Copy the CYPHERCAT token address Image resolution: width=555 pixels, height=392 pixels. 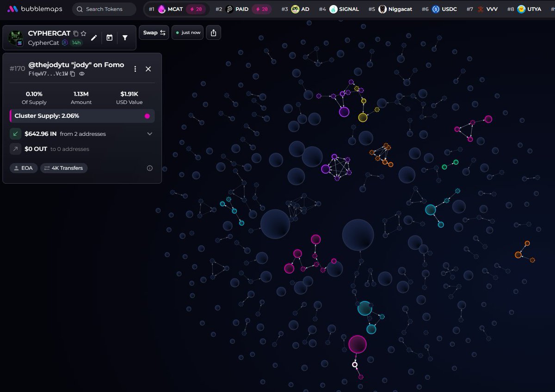click(x=76, y=33)
